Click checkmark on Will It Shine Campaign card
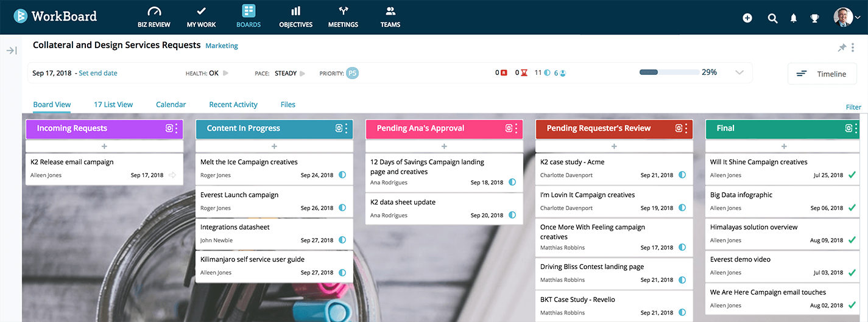This screenshot has height=322, width=868. tap(852, 175)
